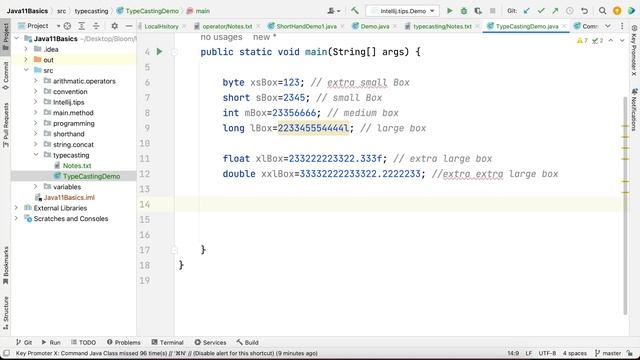Viewport: 640px width, 360px height.
Task: Click the orange IDE updates icon
Action: (617, 11)
